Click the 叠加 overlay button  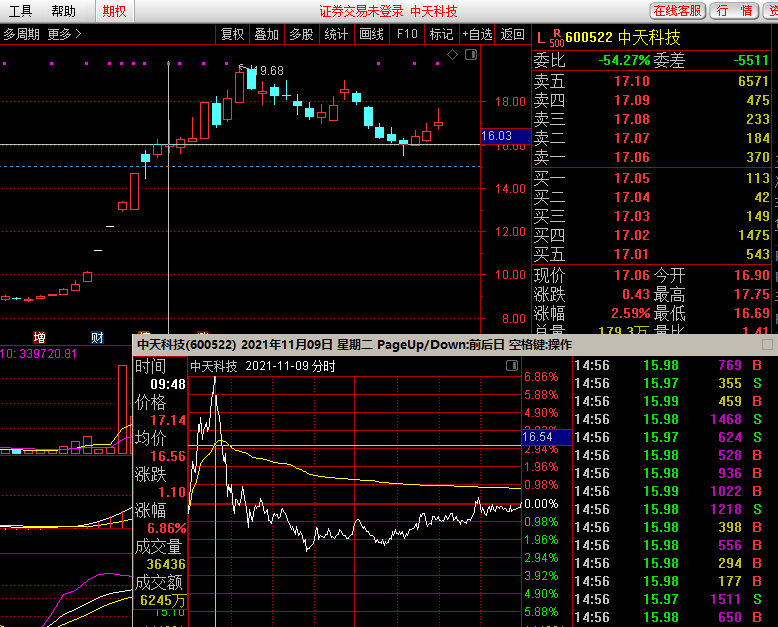(266, 34)
